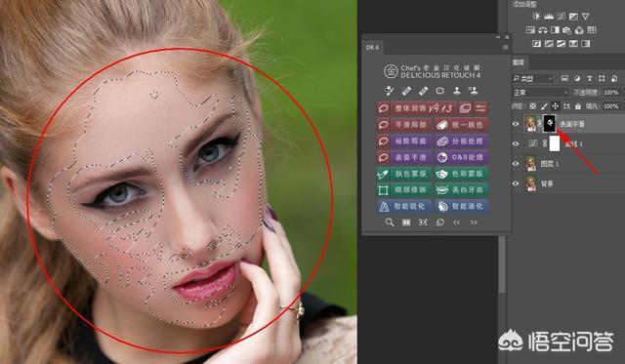The height and width of the screenshot is (364, 625).
Task: Add a Selective Color adjustment layer
Action: pyautogui.click(x=573, y=43)
